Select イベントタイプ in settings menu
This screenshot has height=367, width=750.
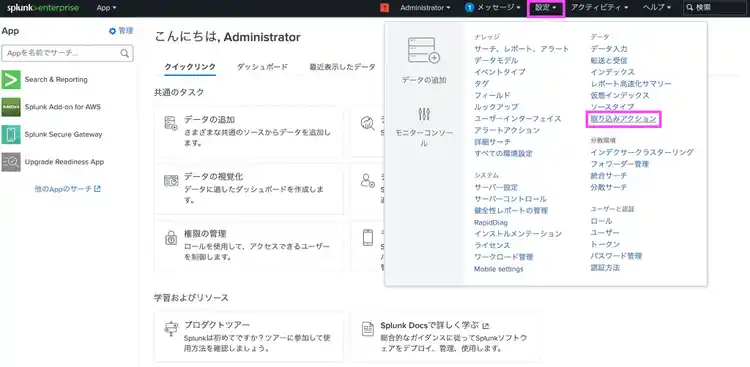point(500,72)
